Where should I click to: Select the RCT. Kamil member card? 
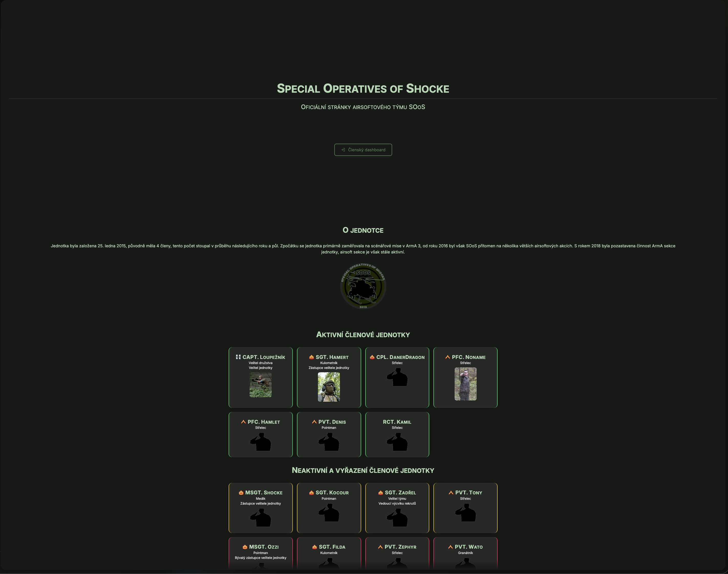pyautogui.click(x=397, y=434)
